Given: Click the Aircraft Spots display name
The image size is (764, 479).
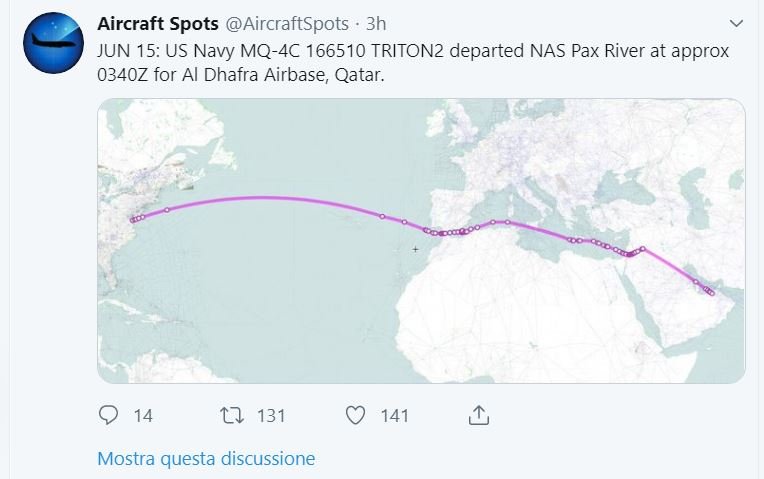Looking at the screenshot, I should tap(158, 23).
